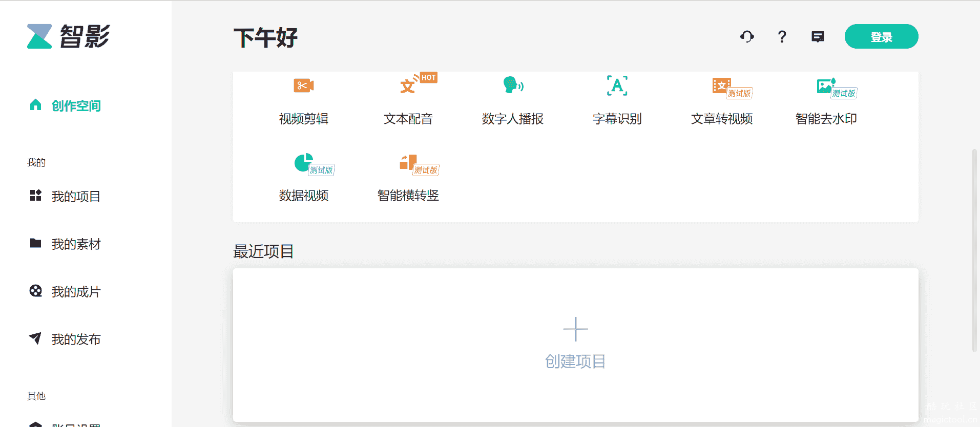Screen dimensions: 980x427
Task: Click the plus icon to create project
Action: tap(576, 329)
